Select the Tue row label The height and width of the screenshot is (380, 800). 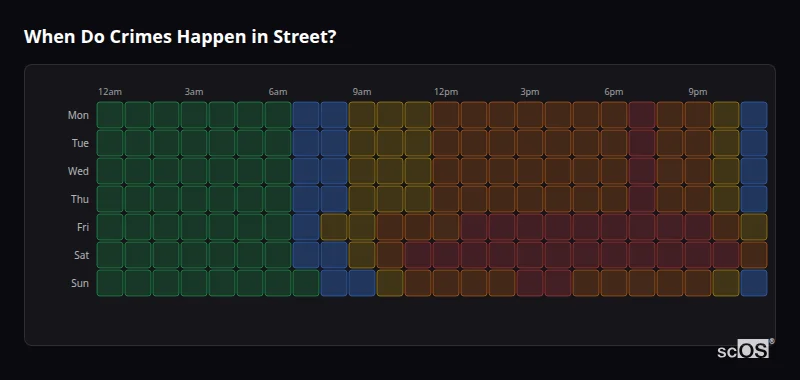80,143
